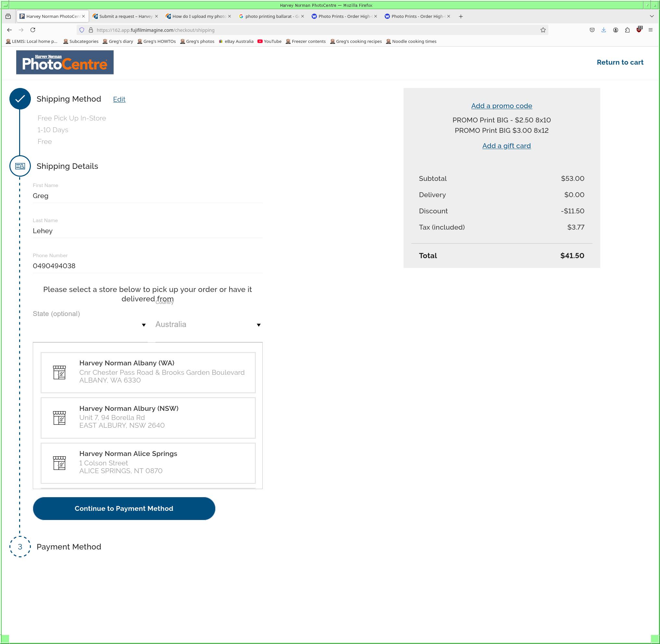Click the browser back arrow
Screen dimensions: 660x644
click(9, 30)
